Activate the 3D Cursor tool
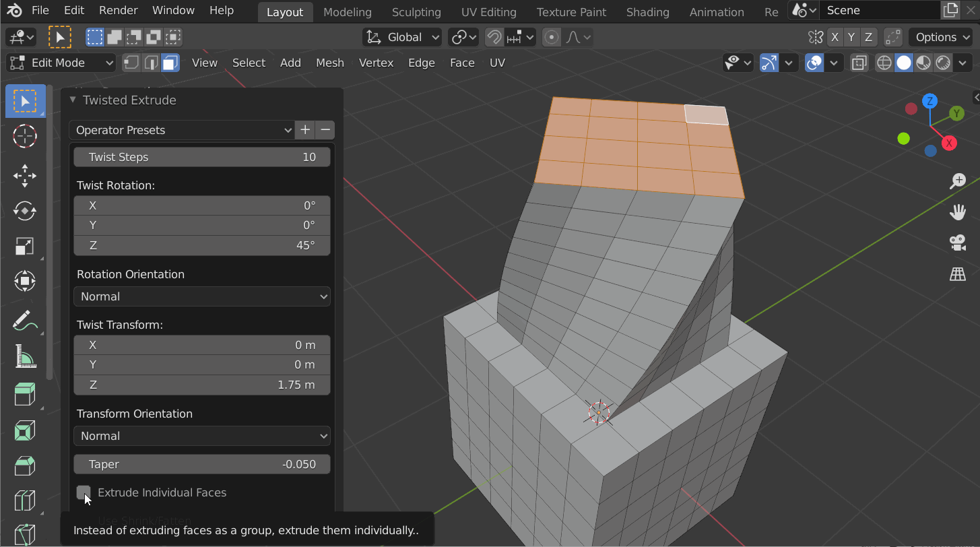The image size is (980, 547). [25, 136]
